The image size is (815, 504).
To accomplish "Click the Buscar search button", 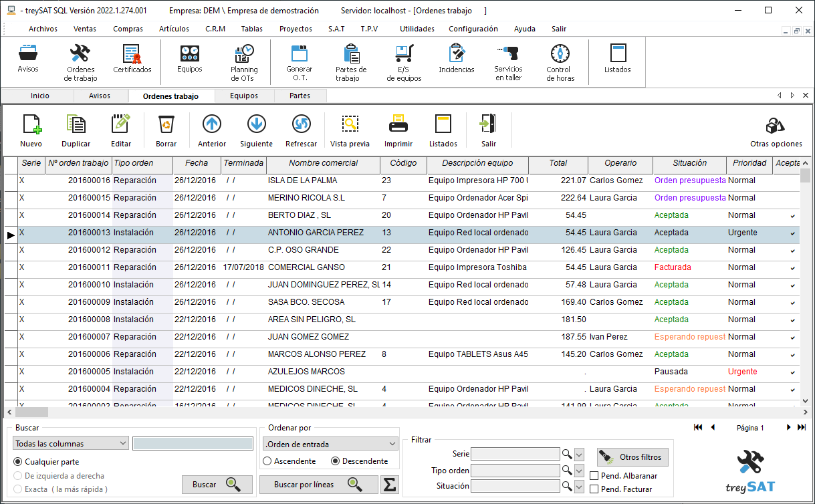I will tap(217, 485).
